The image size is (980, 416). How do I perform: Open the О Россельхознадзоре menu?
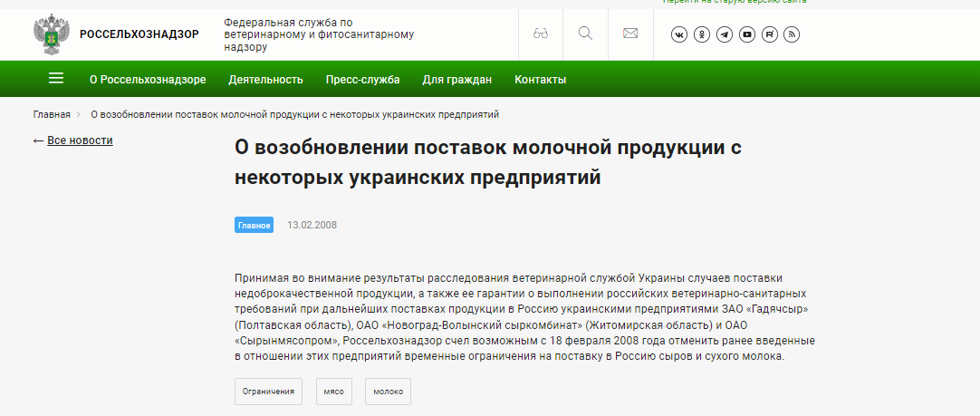coord(148,80)
